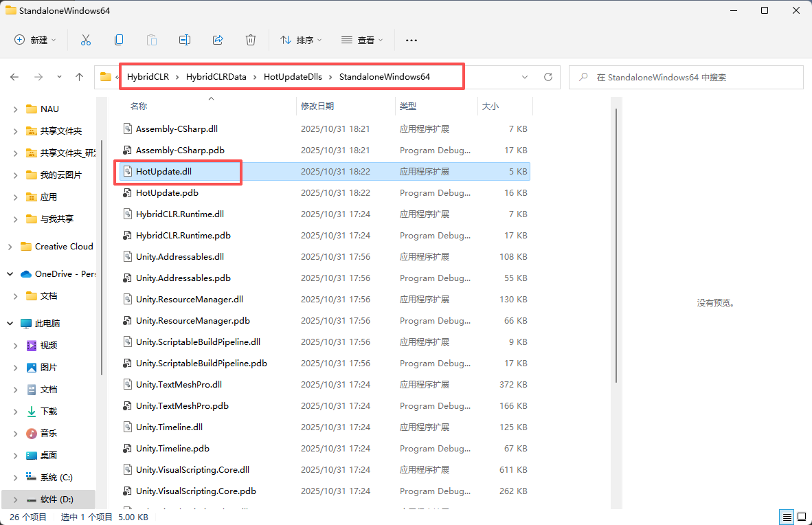Select the HotUpdate.dll file

(325, 172)
